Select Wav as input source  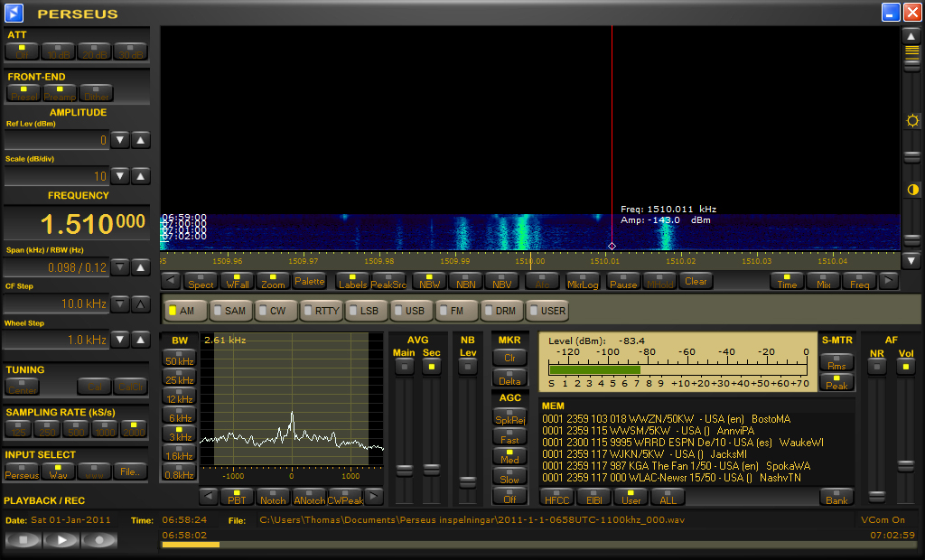pyautogui.click(x=58, y=471)
